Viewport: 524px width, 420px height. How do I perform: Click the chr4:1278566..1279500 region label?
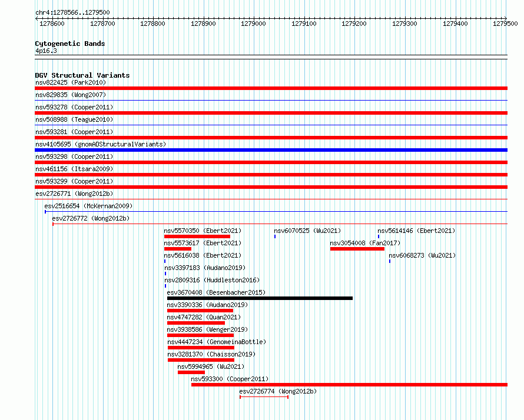72,12
